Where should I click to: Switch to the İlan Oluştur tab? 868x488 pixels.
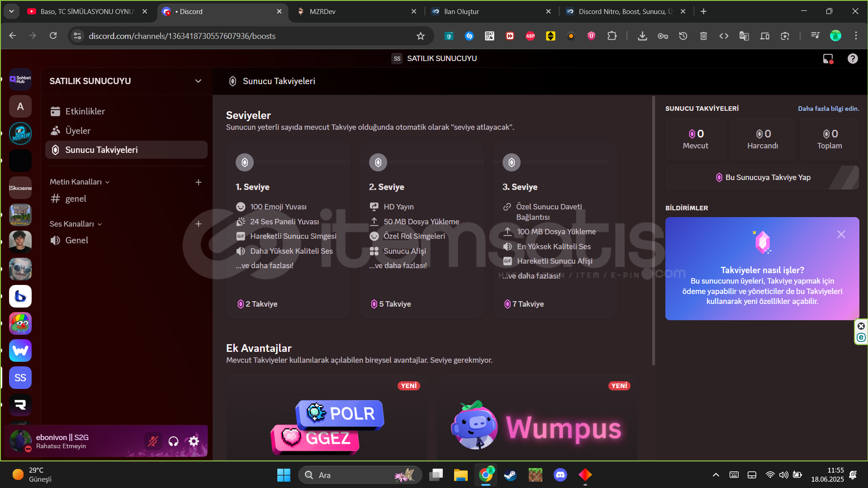point(491,11)
